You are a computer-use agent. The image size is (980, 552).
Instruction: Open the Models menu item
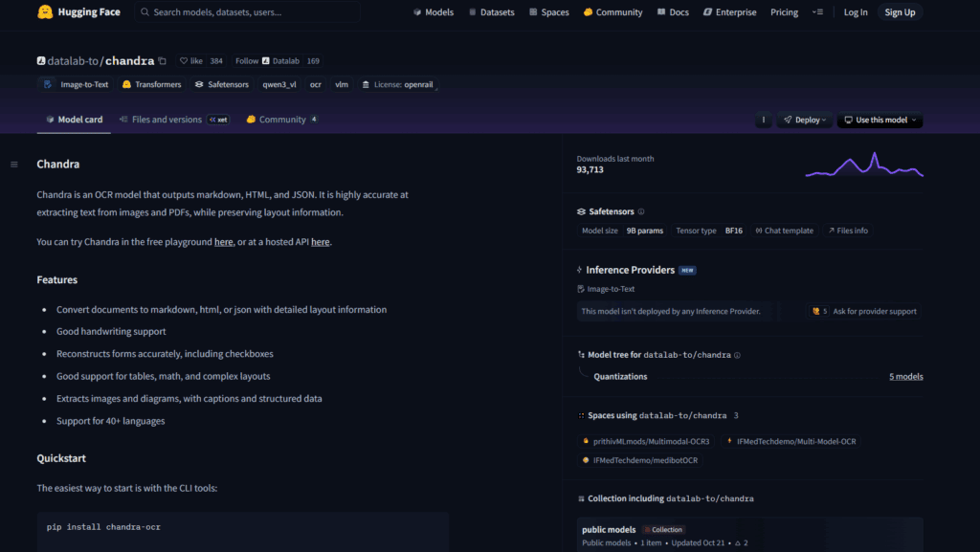pos(434,11)
